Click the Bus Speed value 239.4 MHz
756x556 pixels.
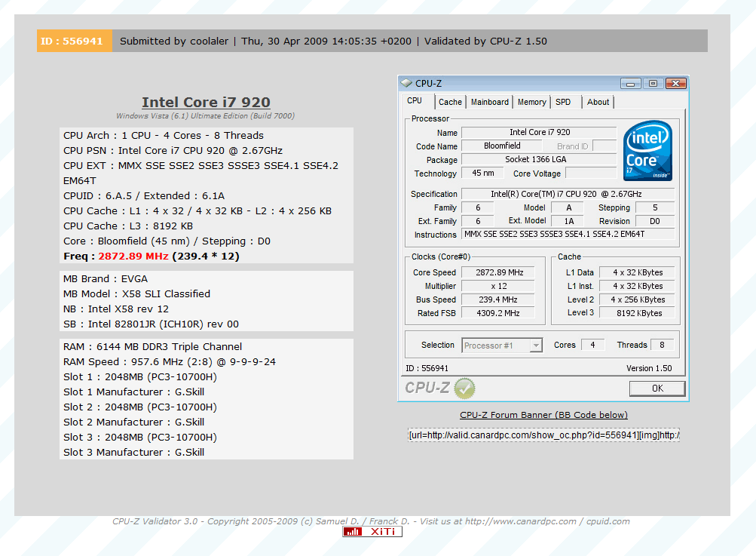[499, 300]
